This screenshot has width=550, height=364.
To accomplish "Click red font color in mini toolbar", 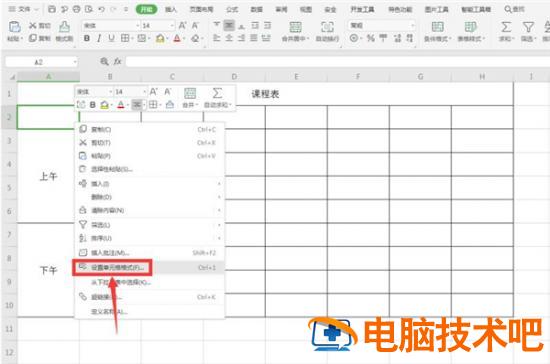I will [x=121, y=105].
